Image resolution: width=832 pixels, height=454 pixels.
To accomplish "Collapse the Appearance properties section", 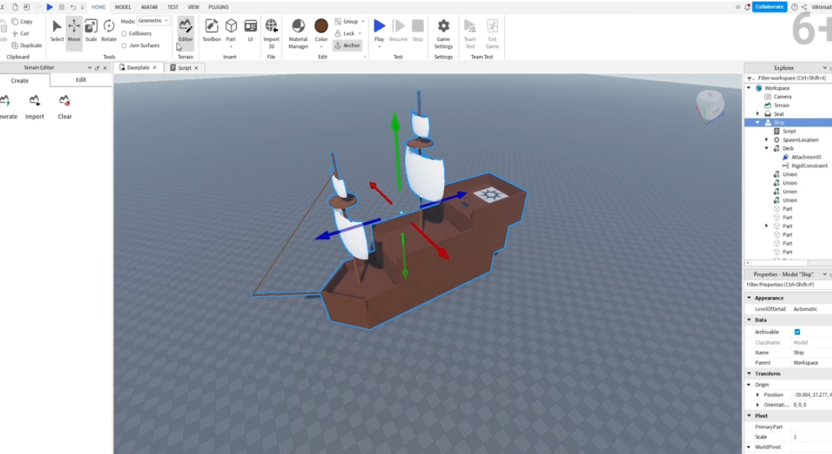I will (750, 298).
